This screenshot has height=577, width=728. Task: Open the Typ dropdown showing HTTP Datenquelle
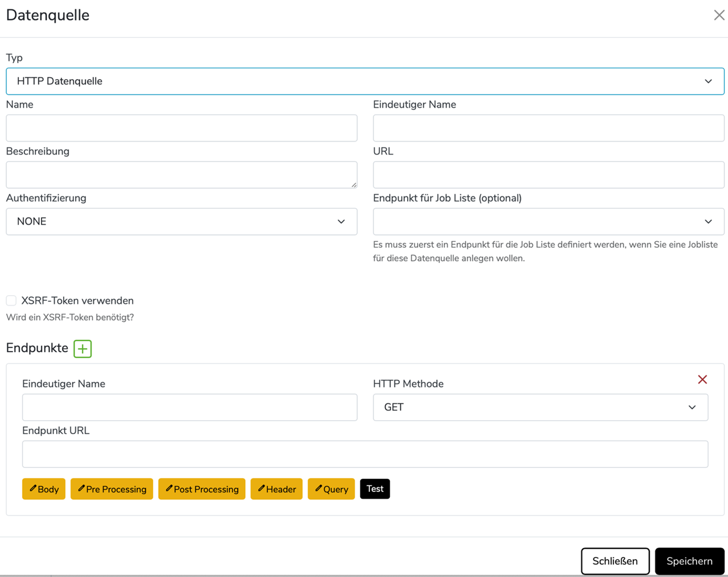point(365,81)
